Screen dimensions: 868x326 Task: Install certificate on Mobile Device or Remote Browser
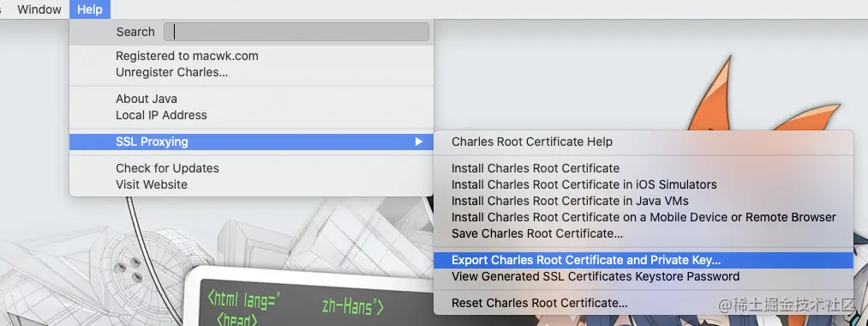click(644, 217)
